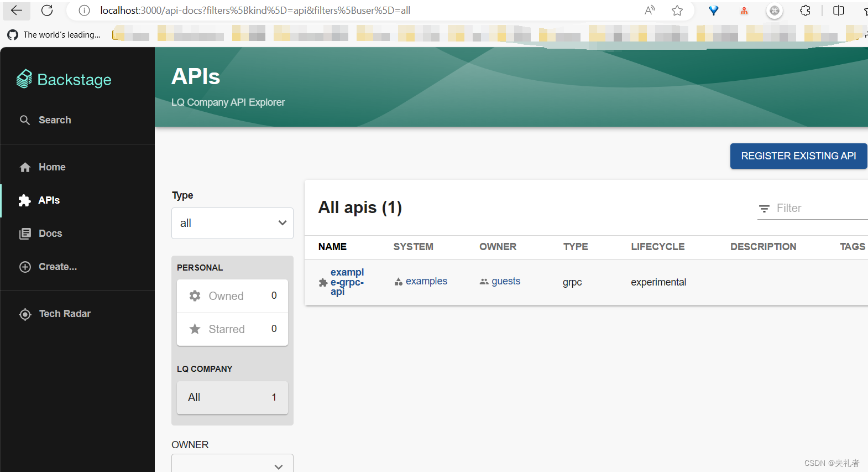The image size is (868, 472).
Task: Open the example-grpc-api link
Action: (x=347, y=282)
